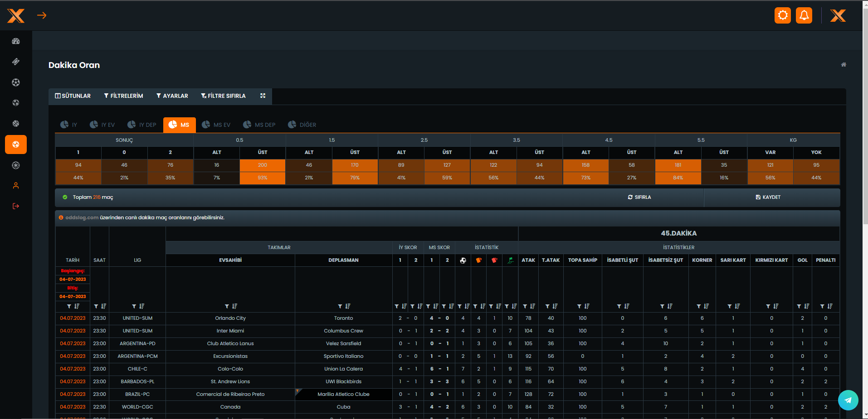The width and height of the screenshot is (868, 419).
Task: Click the home breadcrumb icon
Action: tap(844, 65)
